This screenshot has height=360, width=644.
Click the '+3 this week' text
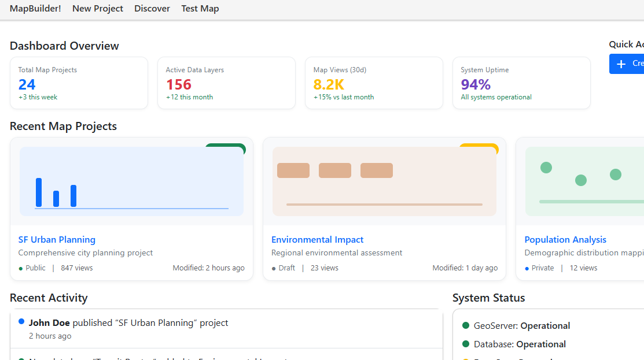[x=38, y=97]
